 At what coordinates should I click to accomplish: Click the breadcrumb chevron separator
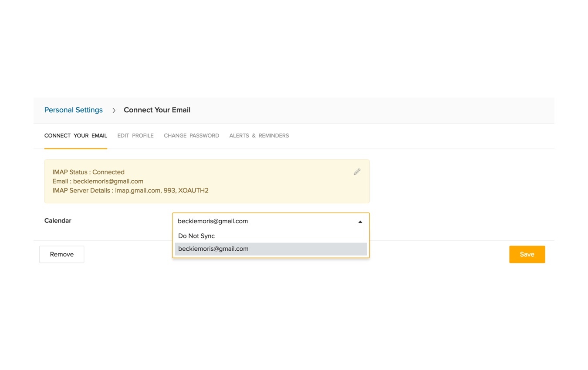click(x=113, y=110)
